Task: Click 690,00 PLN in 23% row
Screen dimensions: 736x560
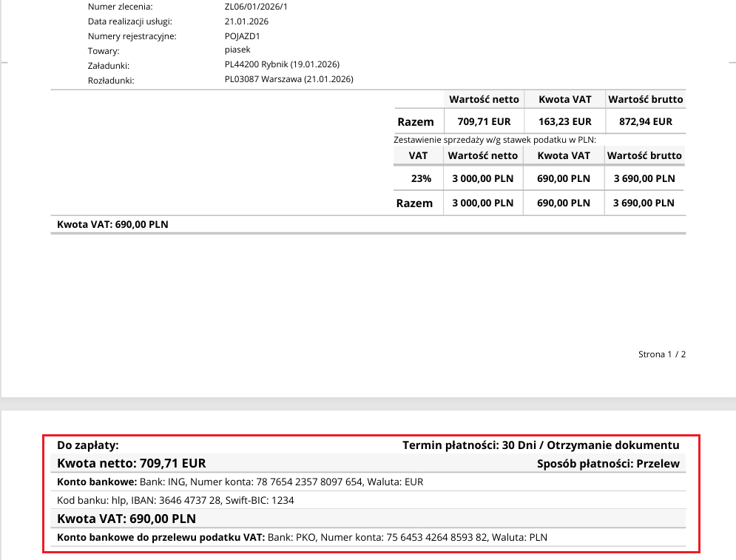Action: coord(563,178)
